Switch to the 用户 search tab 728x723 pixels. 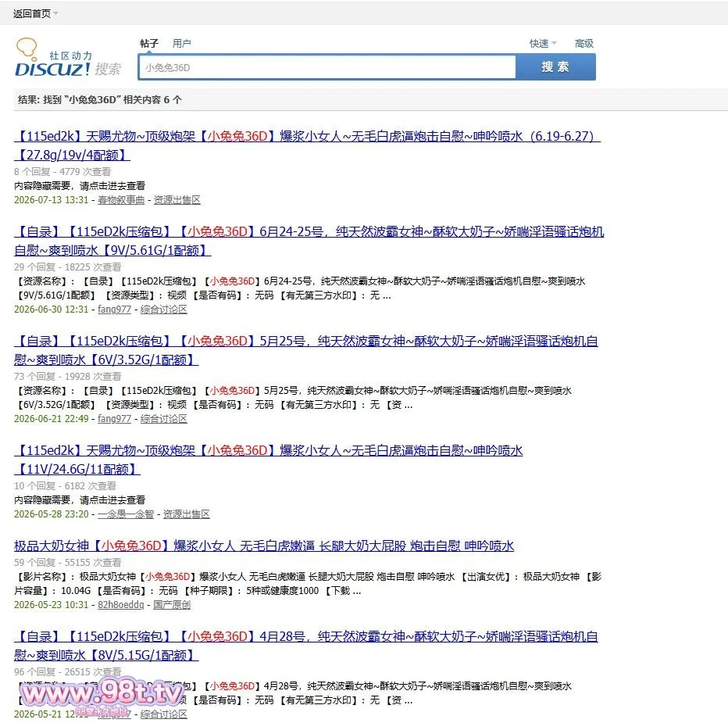181,43
